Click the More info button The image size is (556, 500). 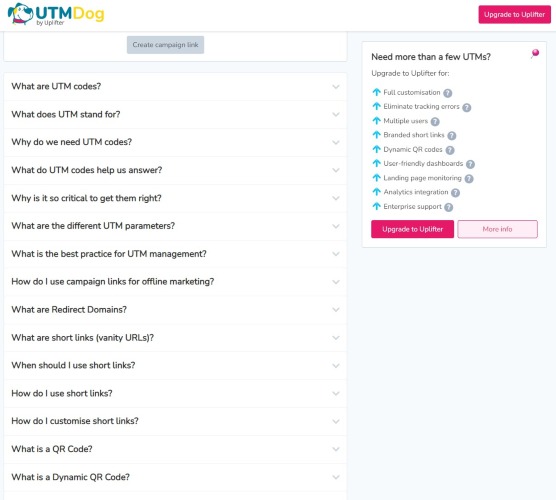[497, 229]
